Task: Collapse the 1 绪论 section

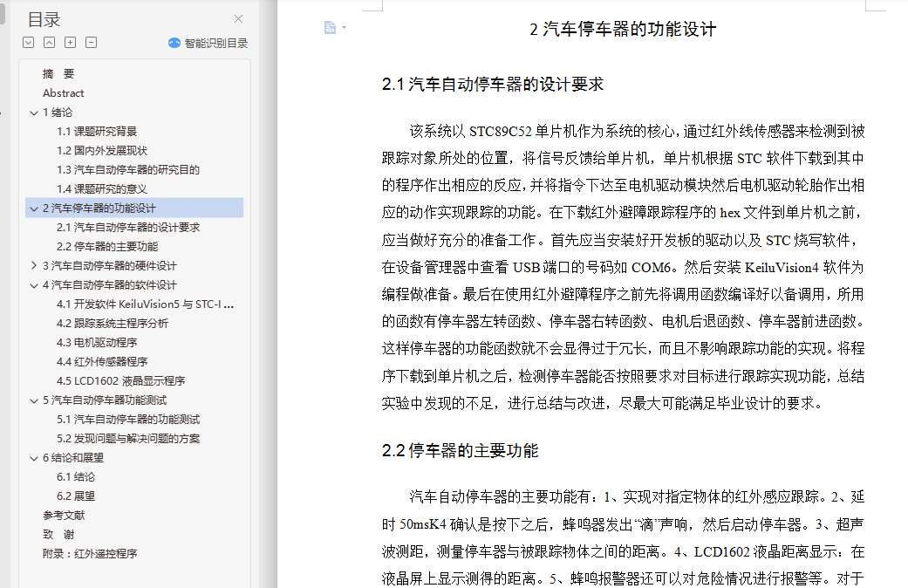Action: click(34, 113)
